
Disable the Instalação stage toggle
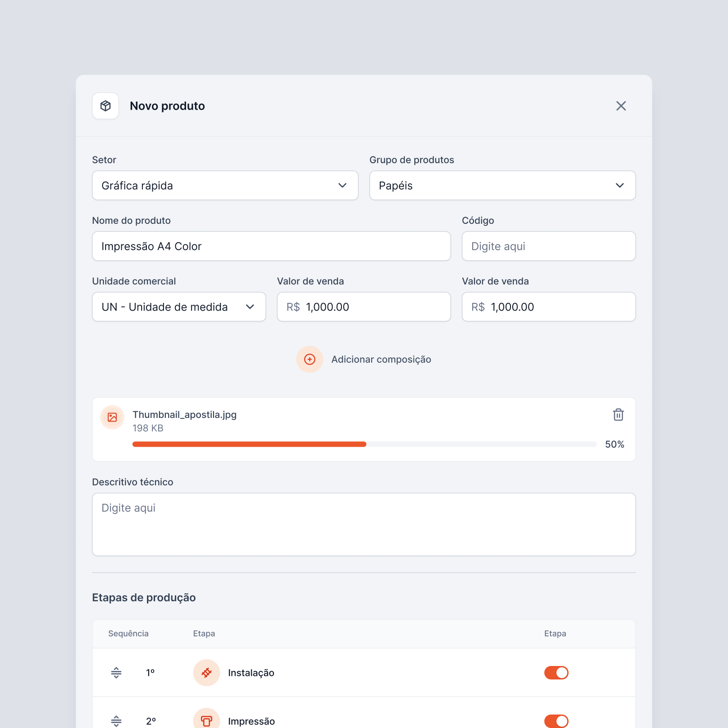[556, 673]
